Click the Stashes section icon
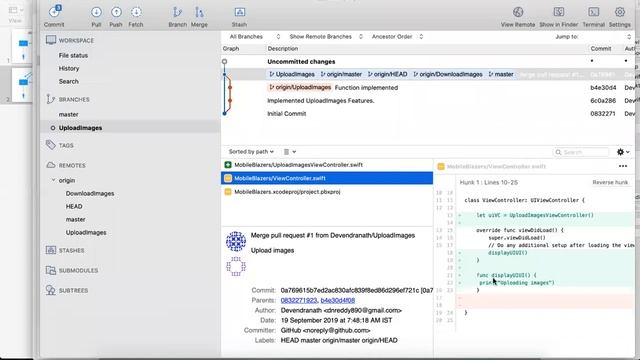 pyautogui.click(x=51, y=250)
